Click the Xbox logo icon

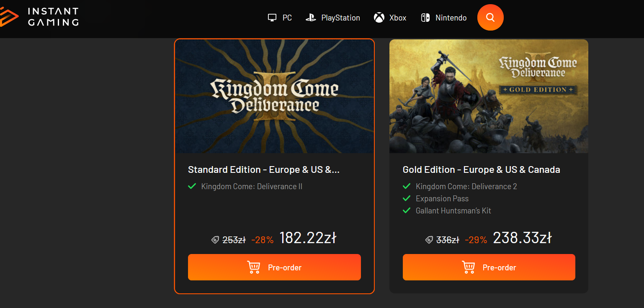tap(379, 18)
